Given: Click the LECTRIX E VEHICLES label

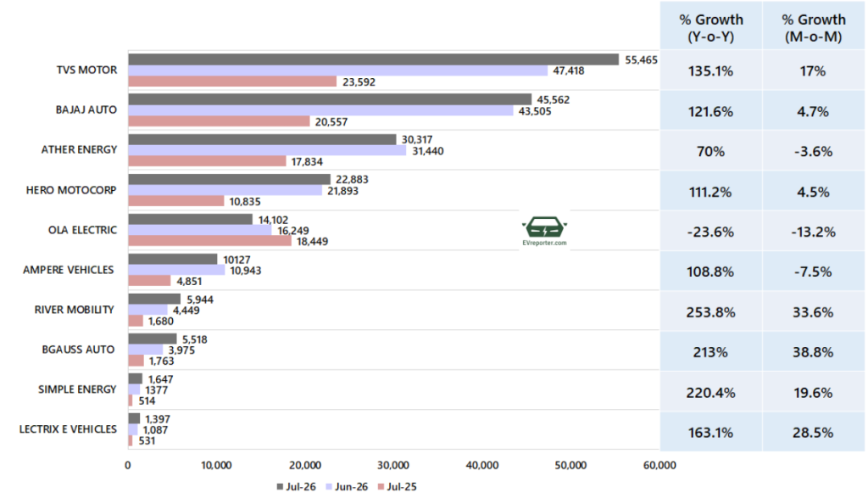Looking at the screenshot, I should 68,429.
